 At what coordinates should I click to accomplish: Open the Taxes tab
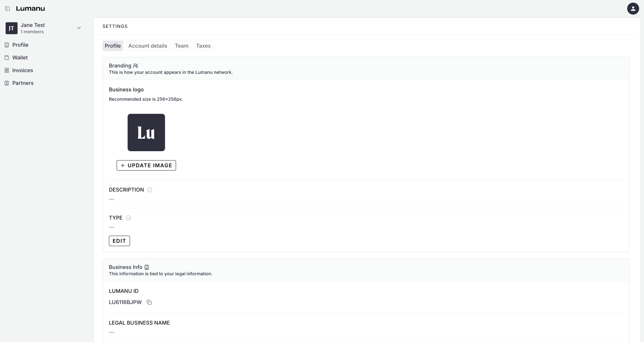(x=203, y=46)
